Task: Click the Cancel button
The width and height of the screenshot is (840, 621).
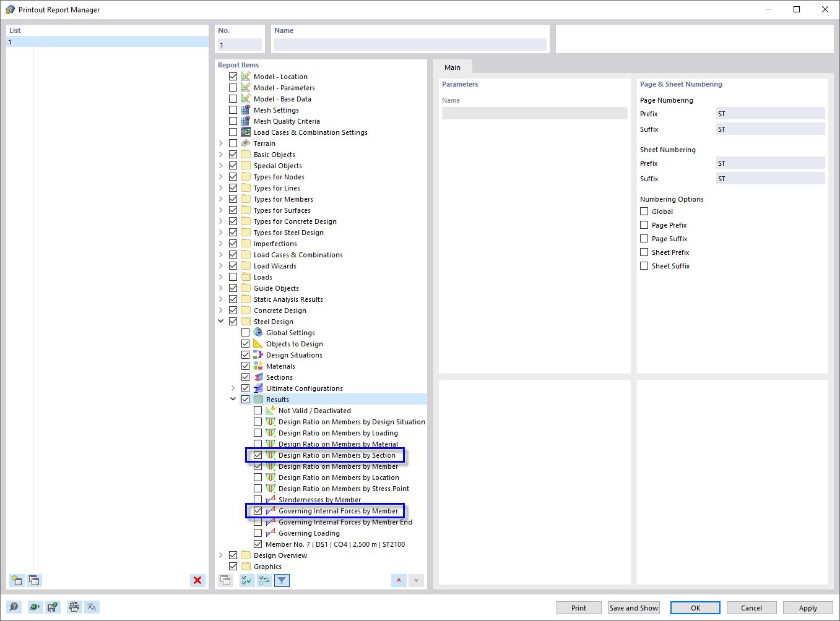Action: 751,608
